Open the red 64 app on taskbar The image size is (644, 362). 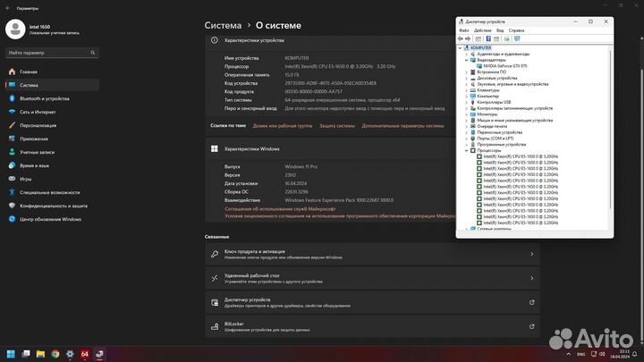click(x=85, y=354)
